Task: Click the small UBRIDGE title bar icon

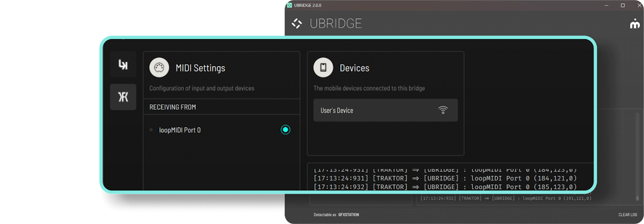Action: [x=289, y=5]
